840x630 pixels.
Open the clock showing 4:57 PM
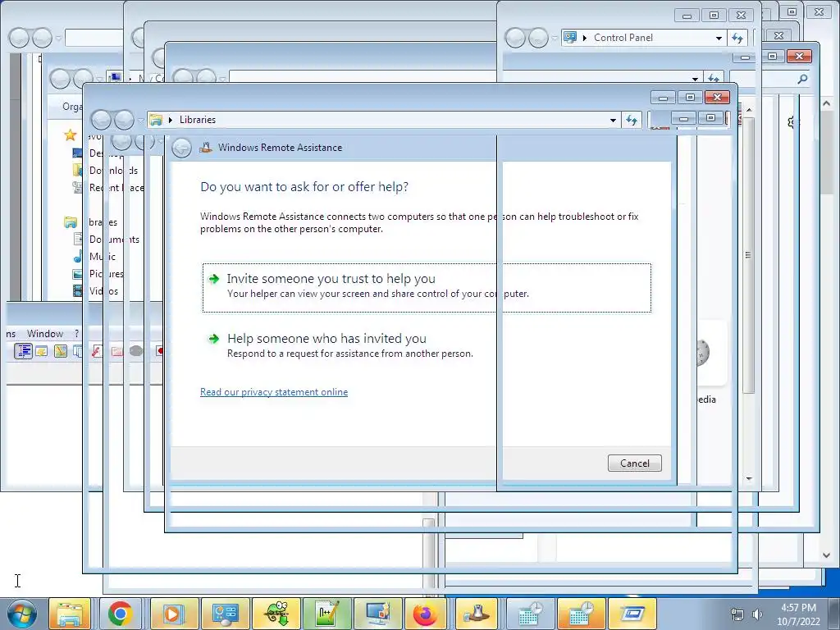coord(798,614)
